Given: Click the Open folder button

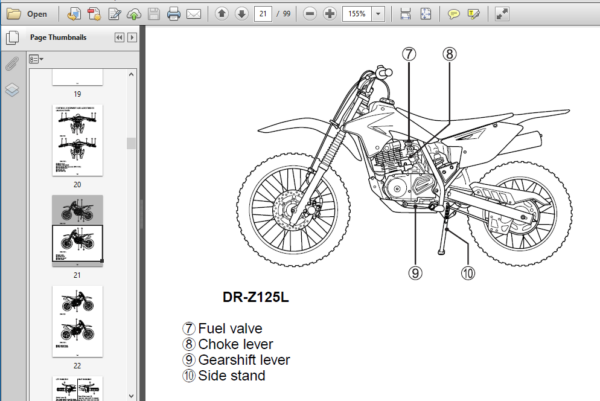Looking at the screenshot, I should point(28,14).
